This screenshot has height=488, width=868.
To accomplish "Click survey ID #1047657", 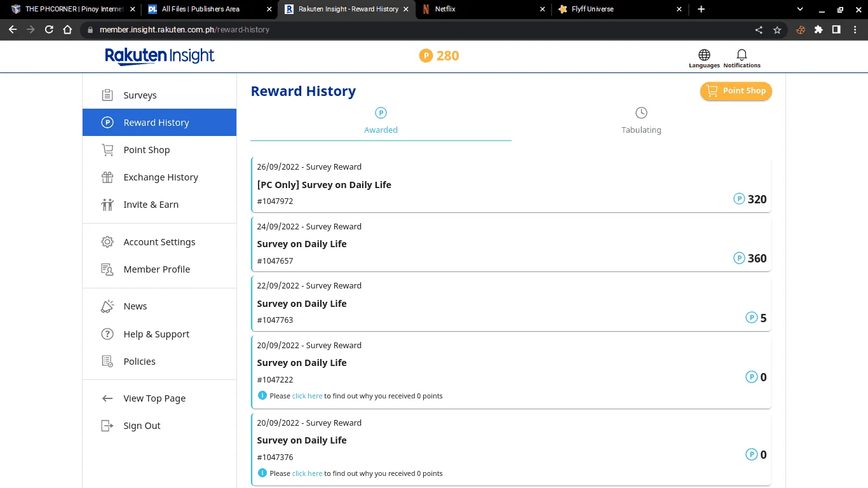I will click(x=275, y=261).
